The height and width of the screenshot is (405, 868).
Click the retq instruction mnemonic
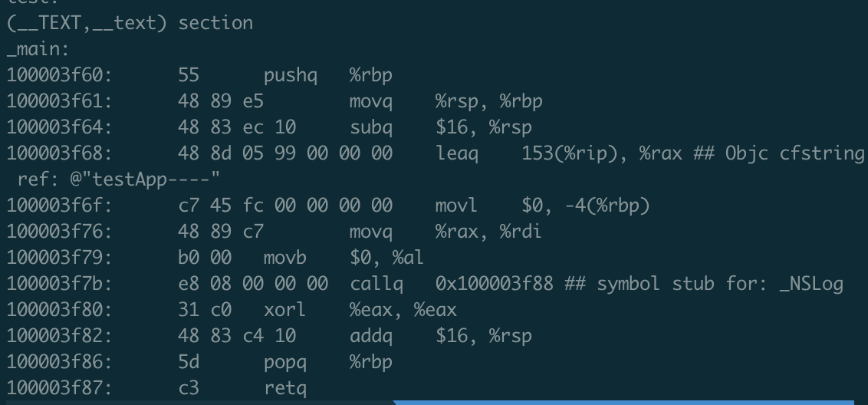285,389
